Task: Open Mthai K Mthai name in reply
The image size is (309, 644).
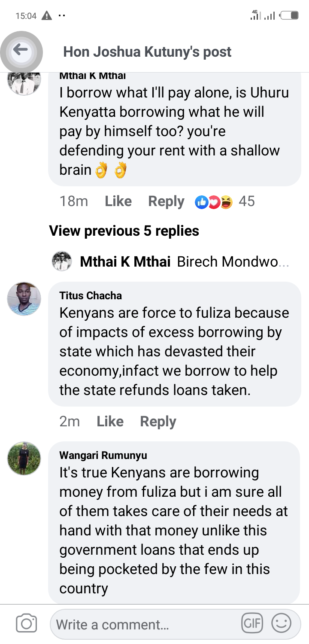Action: pos(125,261)
